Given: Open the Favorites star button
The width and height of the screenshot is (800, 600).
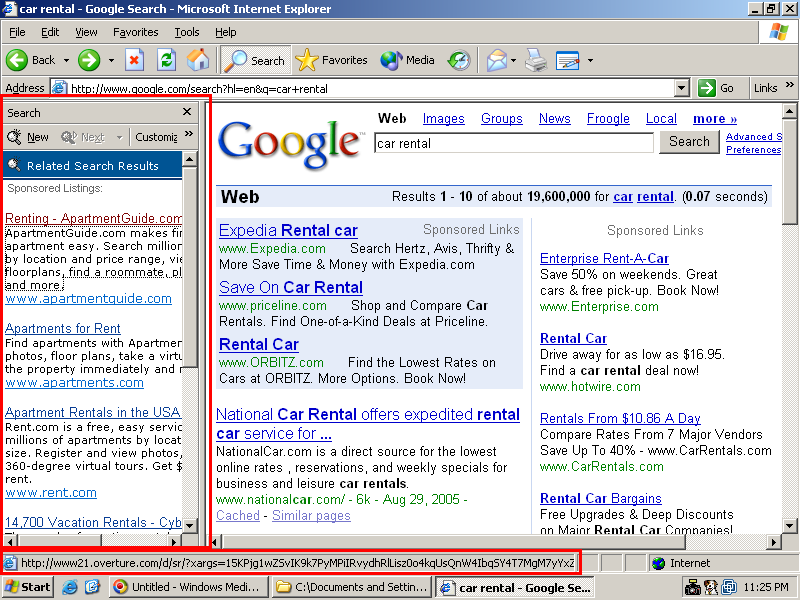Looking at the screenshot, I should (331, 60).
